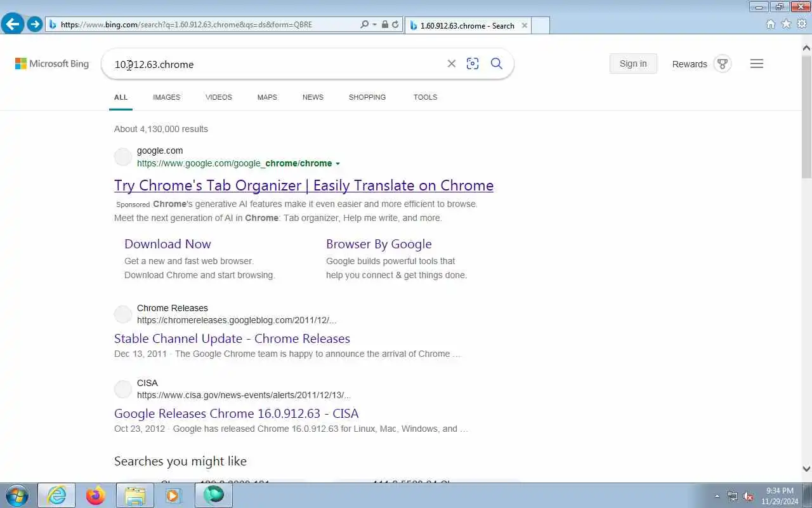812x508 pixels.
Task: Open the 'Download Now' sublink
Action: pyautogui.click(x=167, y=244)
